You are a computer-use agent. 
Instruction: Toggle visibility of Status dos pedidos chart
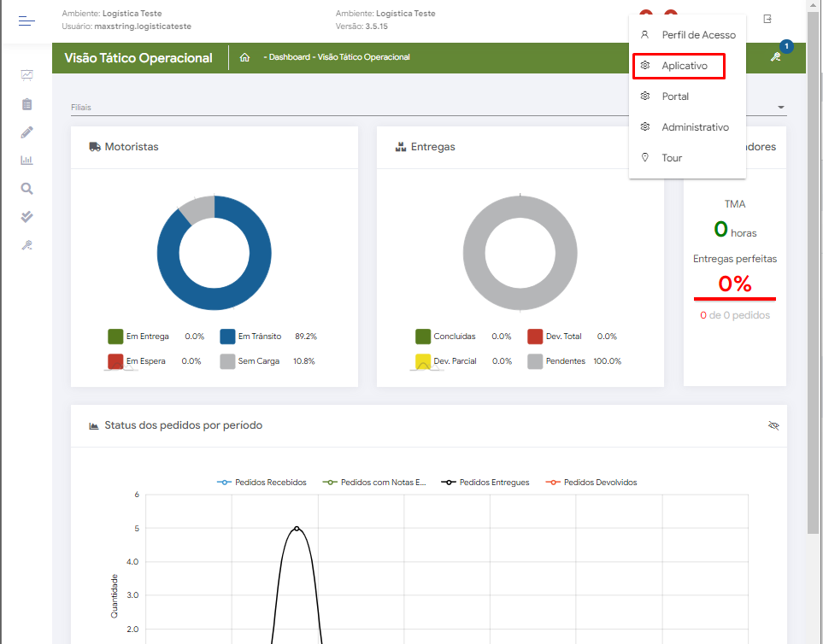(x=773, y=425)
